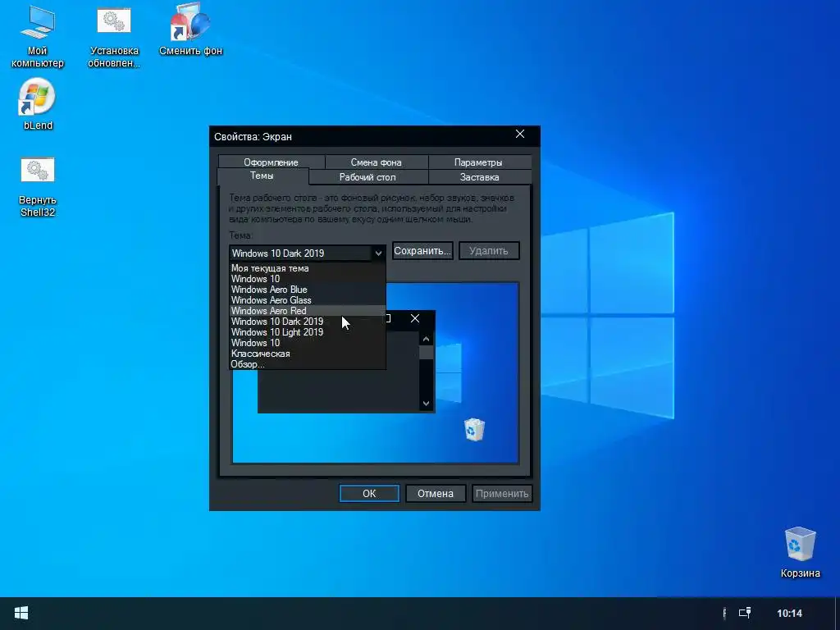The width and height of the screenshot is (840, 630).
Task: Choose Windows 10 Light 2019 theme
Action: pyautogui.click(x=308, y=332)
